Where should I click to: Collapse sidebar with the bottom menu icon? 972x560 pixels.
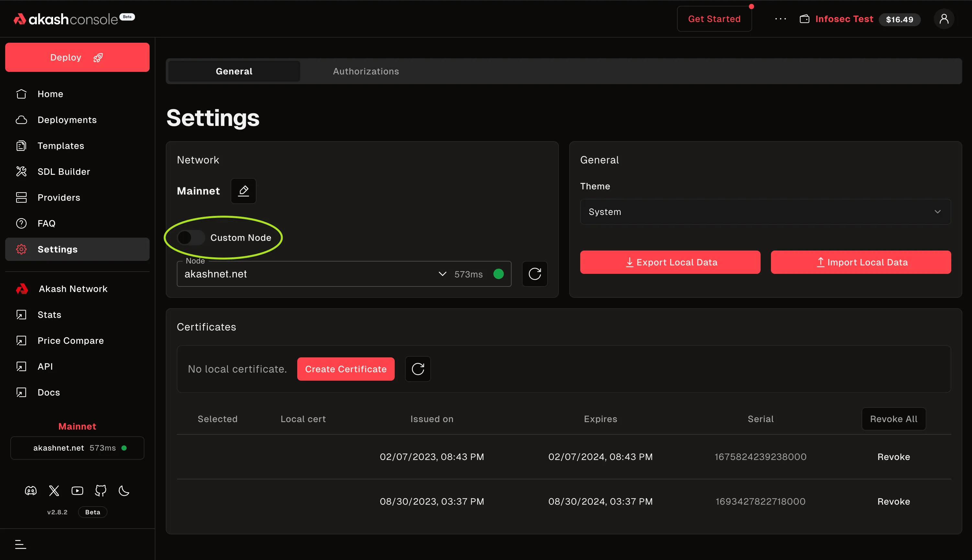coord(20,544)
